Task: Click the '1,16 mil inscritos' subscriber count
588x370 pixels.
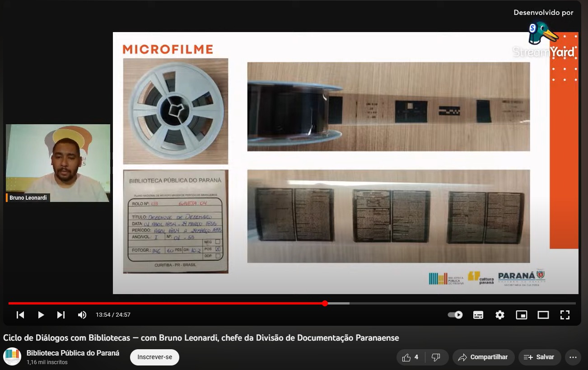Action: (47, 362)
